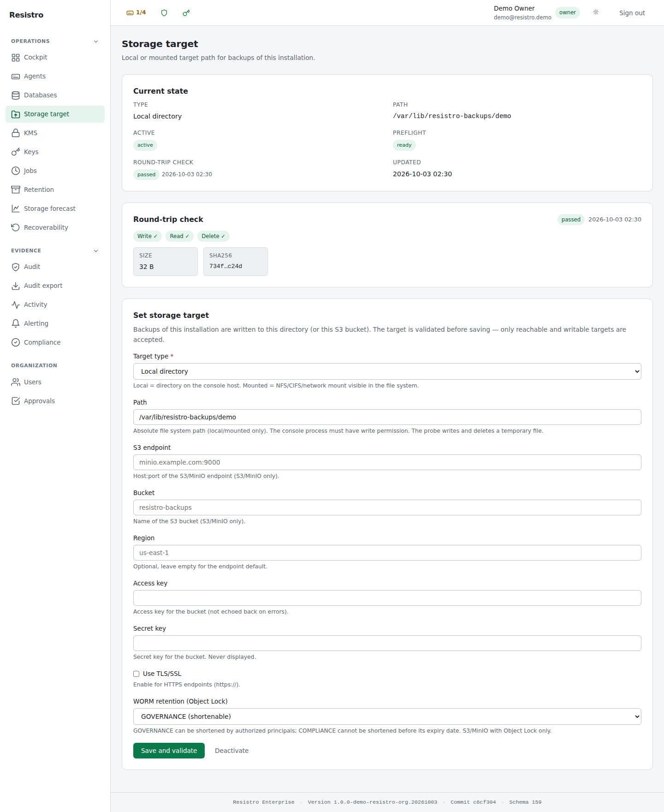Open the Compliance check icon
Screen dimensions: 664x812
16,342
